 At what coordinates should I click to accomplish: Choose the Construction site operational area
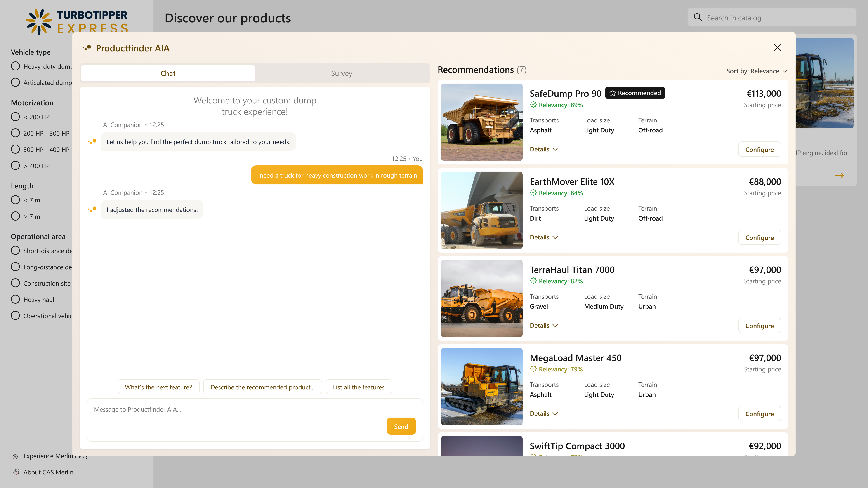[15, 283]
